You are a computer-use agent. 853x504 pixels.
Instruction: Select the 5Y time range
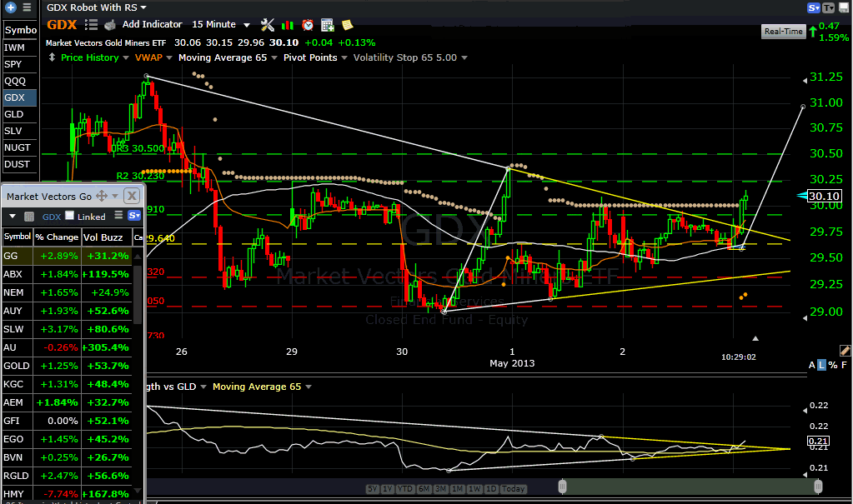tap(372, 489)
